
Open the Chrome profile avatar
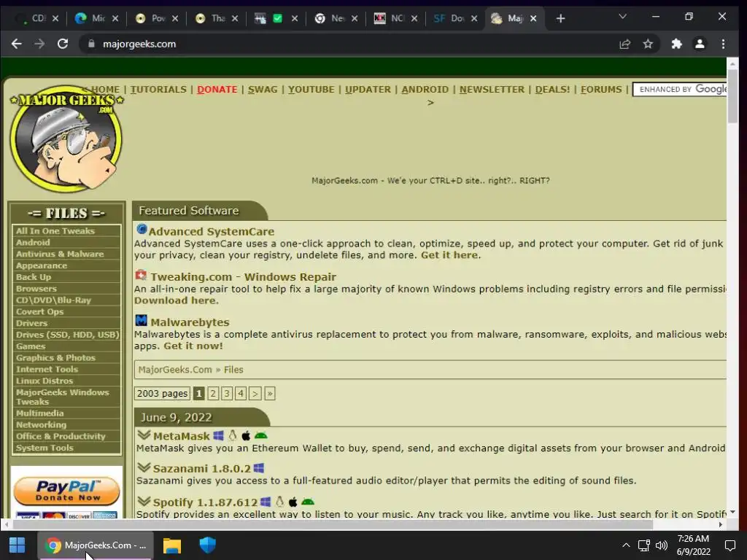700,44
